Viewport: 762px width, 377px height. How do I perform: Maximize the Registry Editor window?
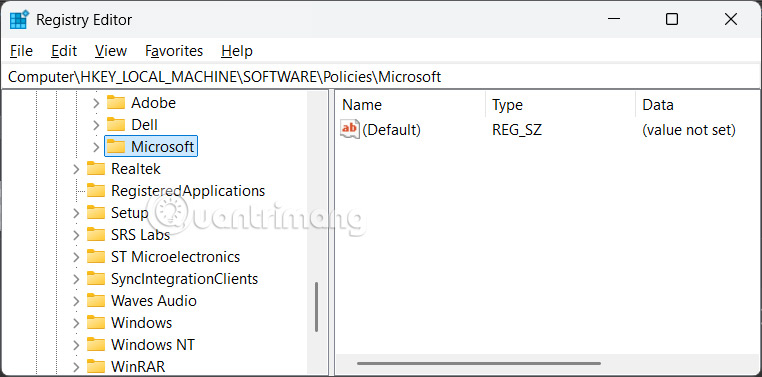point(672,19)
